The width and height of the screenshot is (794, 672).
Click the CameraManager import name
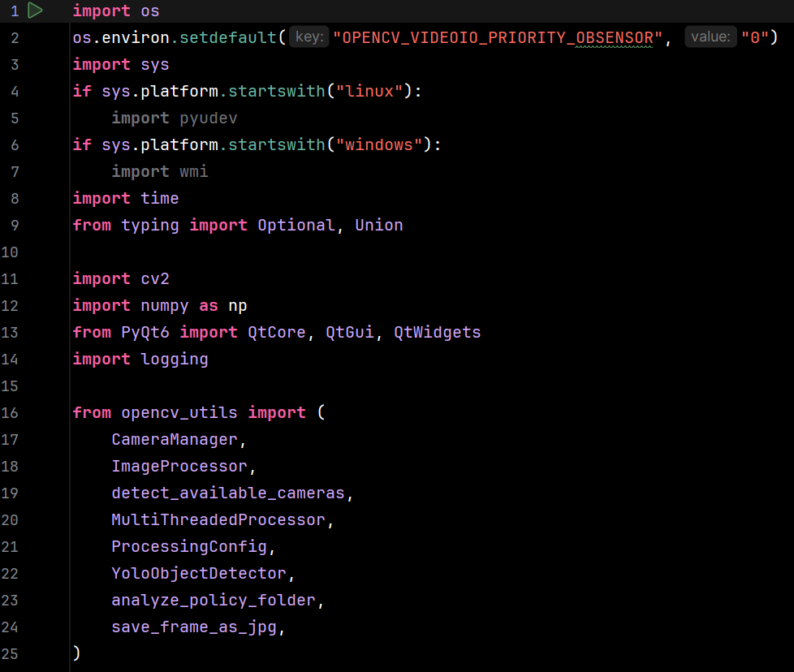click(x=175, y=439)
